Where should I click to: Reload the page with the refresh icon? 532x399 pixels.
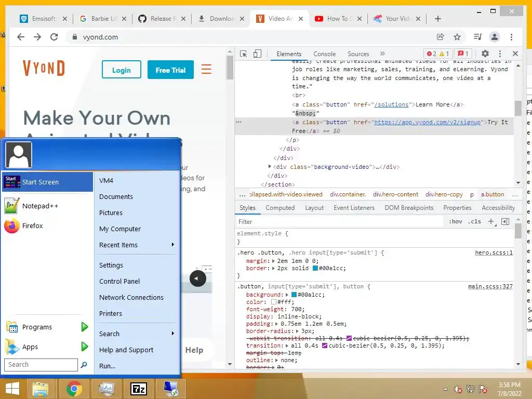54,37
